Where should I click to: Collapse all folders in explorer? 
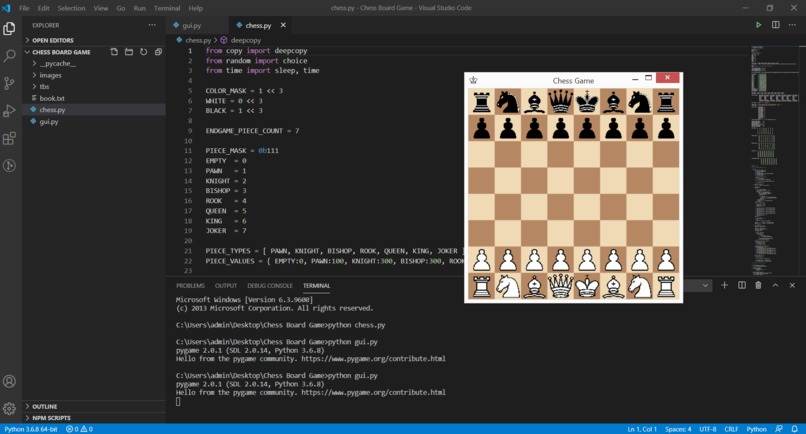pyautogui.click(x=158, y=52)
